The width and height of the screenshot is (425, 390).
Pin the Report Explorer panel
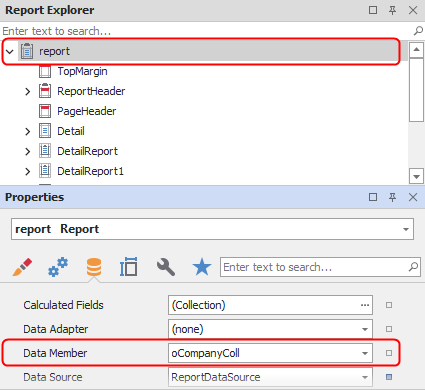(393, 10)
